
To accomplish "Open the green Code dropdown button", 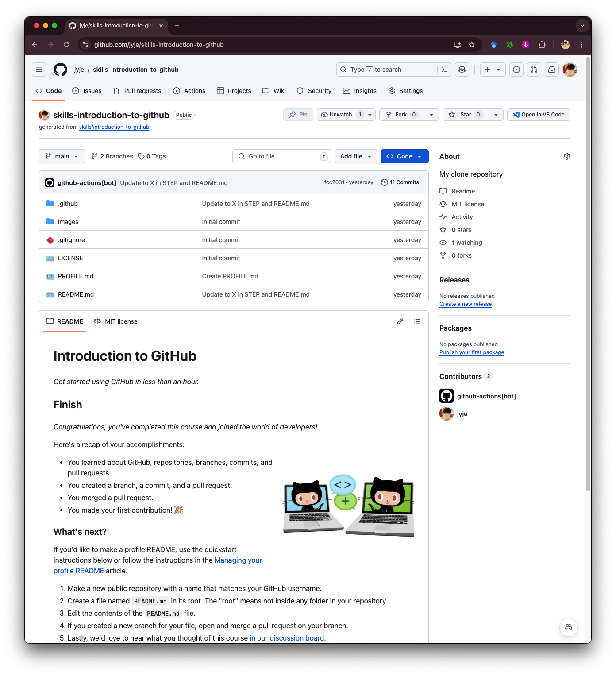I will click(x=404, y=156).
